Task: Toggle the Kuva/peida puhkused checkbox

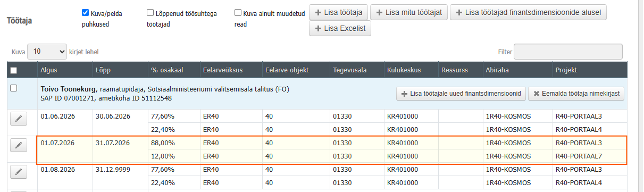Action: [85, 13]
